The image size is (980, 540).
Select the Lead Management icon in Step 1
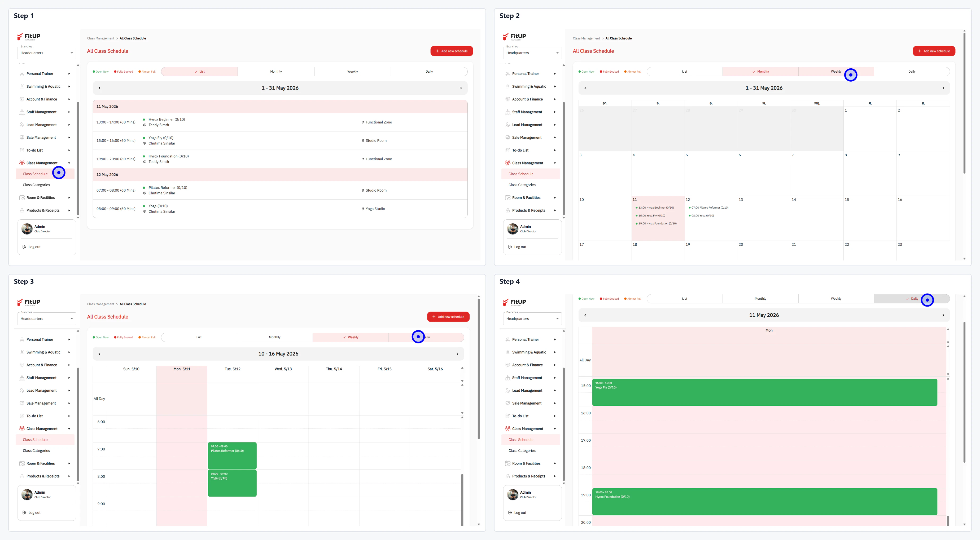(22, 125)
